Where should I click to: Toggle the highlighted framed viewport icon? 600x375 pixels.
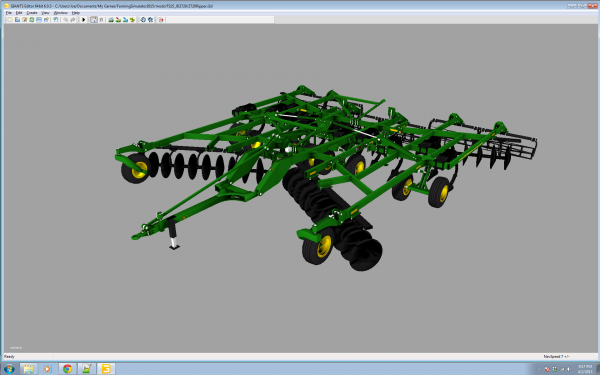pyautogui.click(x=94, y=20)
